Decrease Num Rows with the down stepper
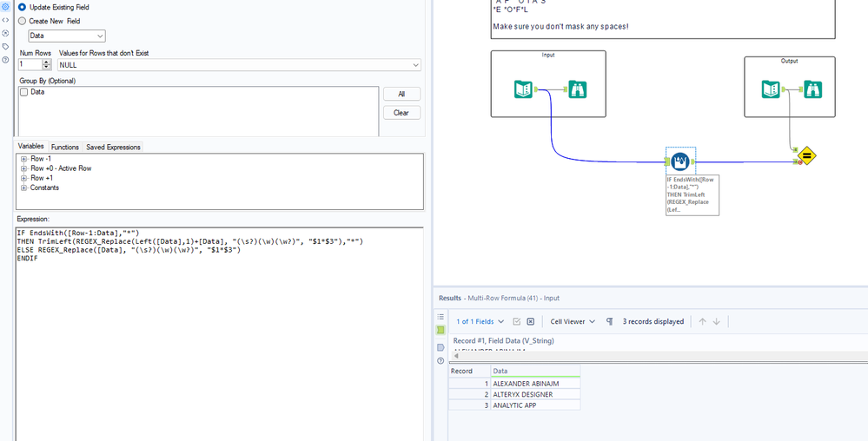The height and width of the screenshot is (441, 868). coord(47,68)
